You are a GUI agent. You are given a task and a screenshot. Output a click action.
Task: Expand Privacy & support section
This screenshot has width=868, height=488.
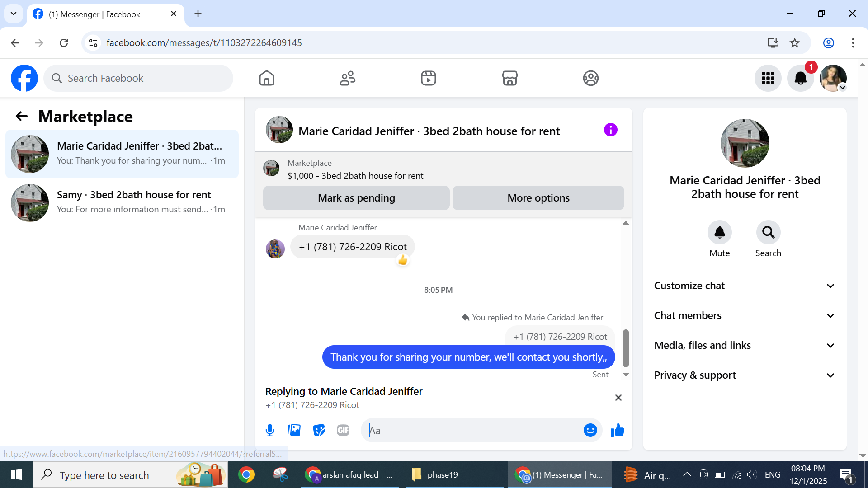tap(745, 375)
